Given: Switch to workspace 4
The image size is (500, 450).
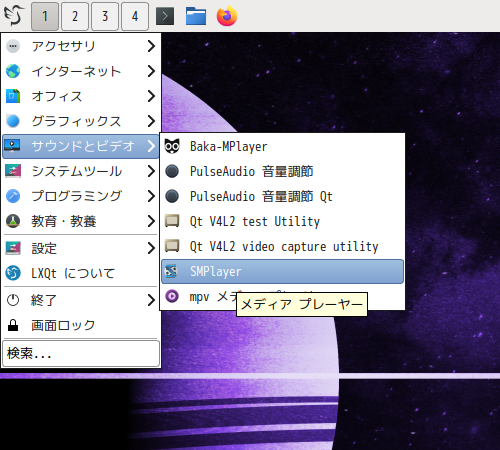Looking at the screenshot, I should tap(135, 16).
